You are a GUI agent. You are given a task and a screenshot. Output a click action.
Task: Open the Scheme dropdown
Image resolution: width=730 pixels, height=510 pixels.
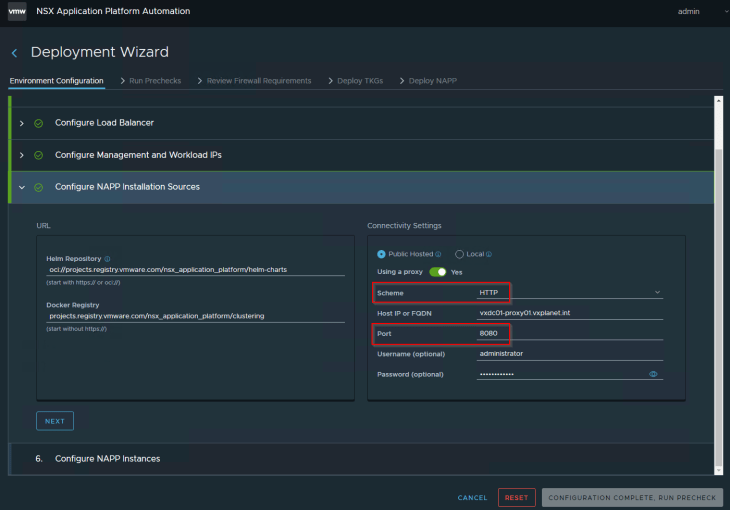[x=569, y=292]
